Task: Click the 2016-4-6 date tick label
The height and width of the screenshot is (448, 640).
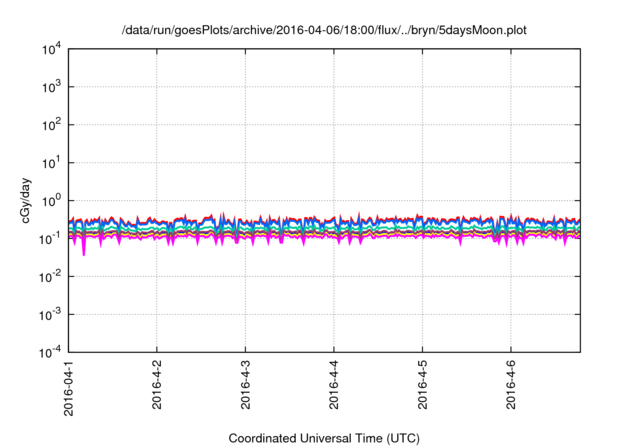Action: coord(511,384)
